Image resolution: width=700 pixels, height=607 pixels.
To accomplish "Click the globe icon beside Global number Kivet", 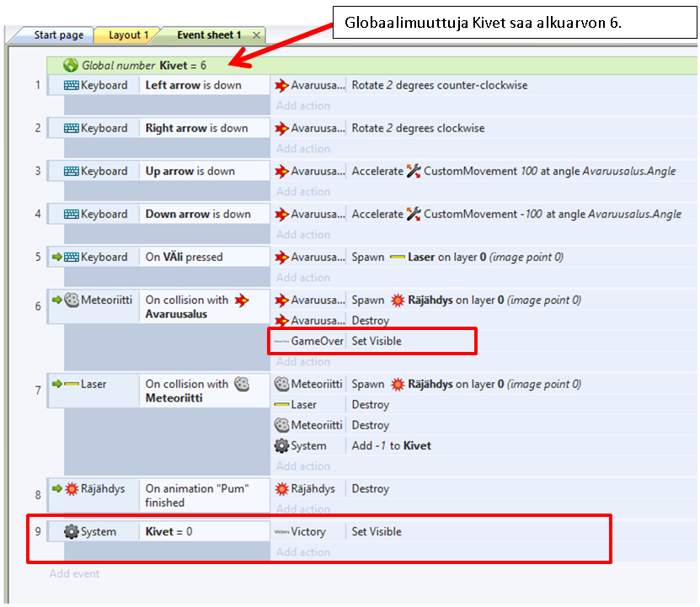I will (x=72, y=65).
